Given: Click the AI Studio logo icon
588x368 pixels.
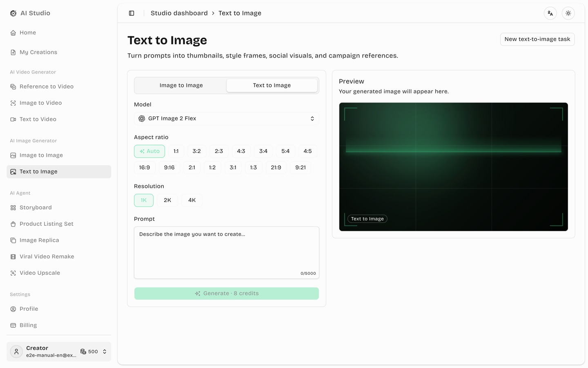Looking at the screenshot, I should tap(13, 13).
